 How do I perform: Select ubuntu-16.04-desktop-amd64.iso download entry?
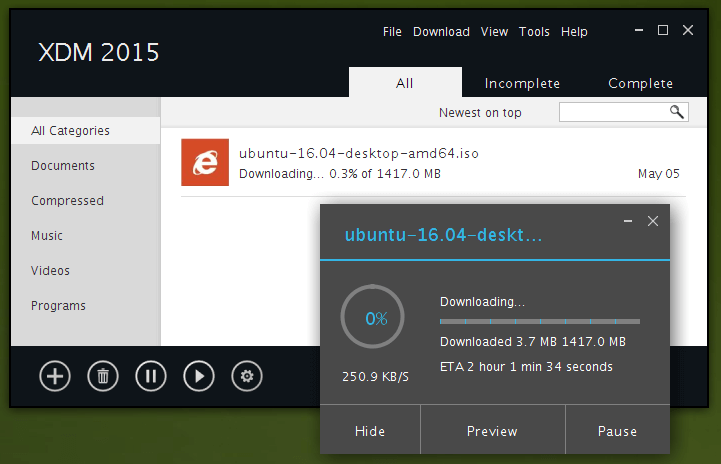[x=433, y=162]
